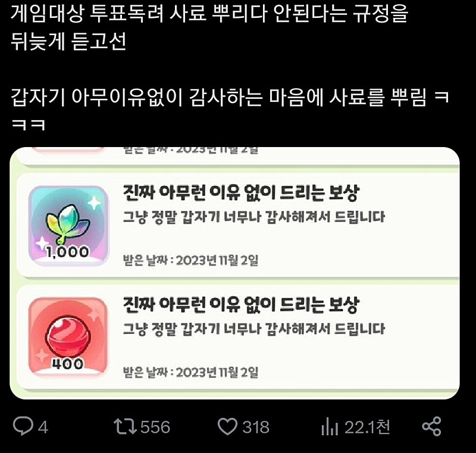Open the attached mailbox screenshot image
476x453 pixels.
(234, 273)
